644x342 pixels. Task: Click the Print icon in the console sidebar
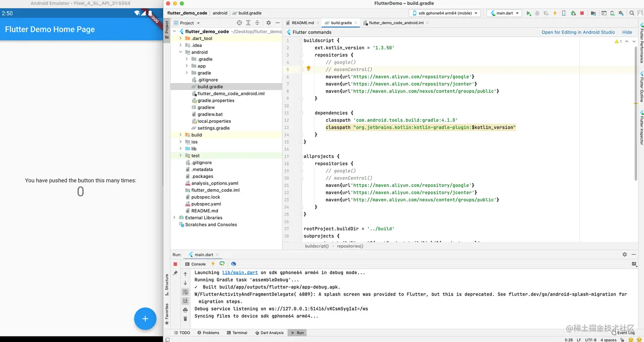point(185,310)
